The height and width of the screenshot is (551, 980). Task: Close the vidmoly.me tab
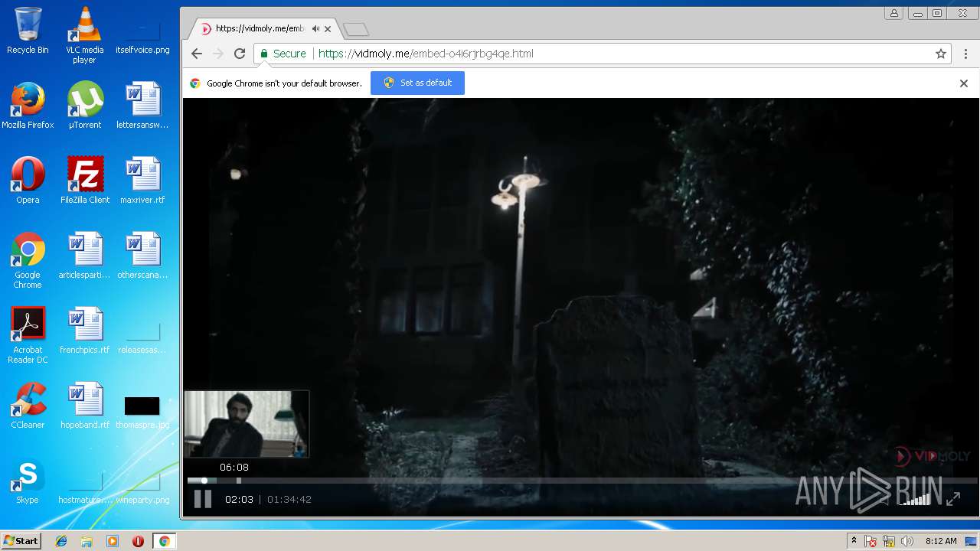click(x=328, y=29)
